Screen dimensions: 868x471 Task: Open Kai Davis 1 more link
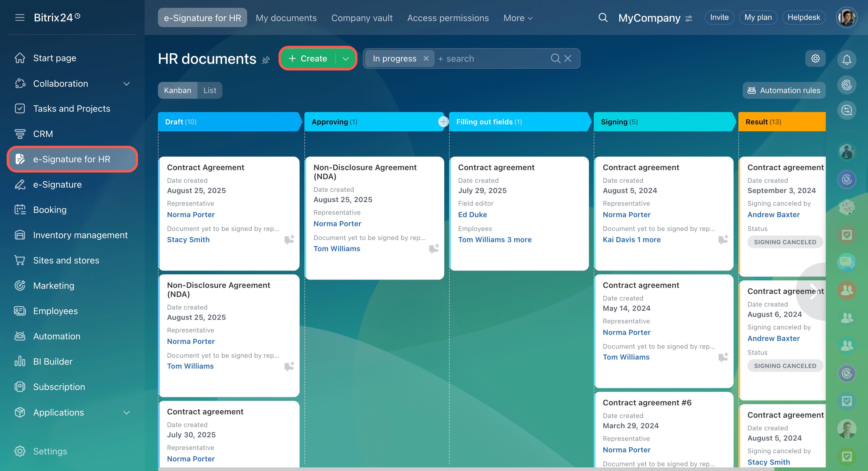coord(631,239)
